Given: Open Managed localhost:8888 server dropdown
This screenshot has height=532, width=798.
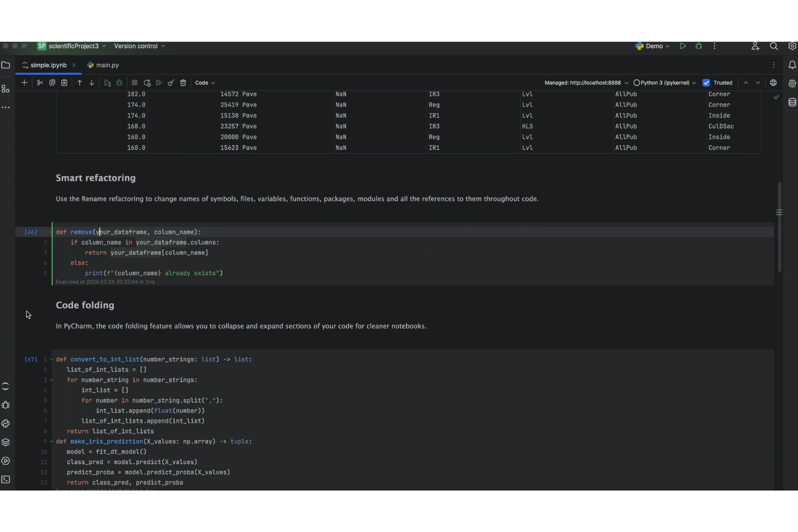Looking at the screenshot, I should (x=586, y=83).
